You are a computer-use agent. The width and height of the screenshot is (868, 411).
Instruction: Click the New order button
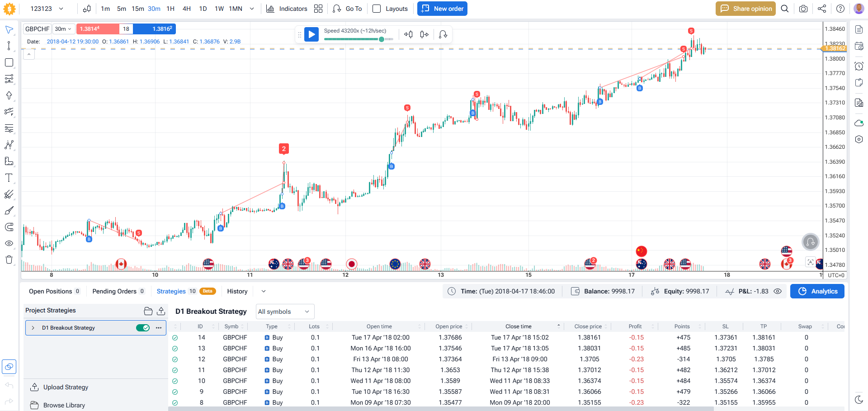(442, 9)
